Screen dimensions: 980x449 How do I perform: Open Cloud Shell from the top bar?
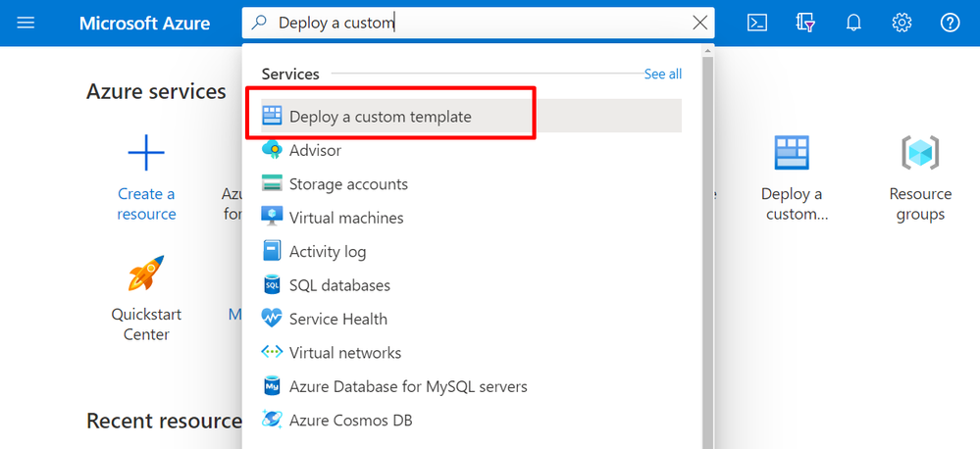(x=757, y=23)
